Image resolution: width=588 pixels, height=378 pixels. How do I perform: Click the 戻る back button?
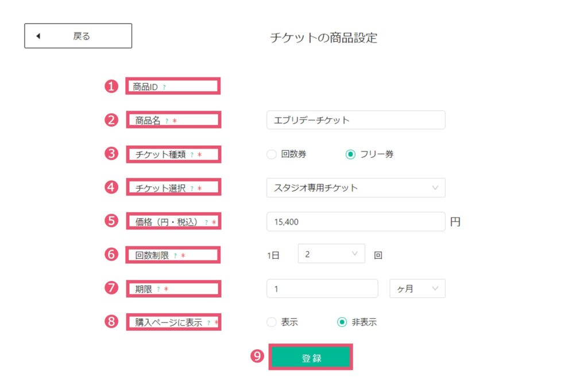[78, 36]
